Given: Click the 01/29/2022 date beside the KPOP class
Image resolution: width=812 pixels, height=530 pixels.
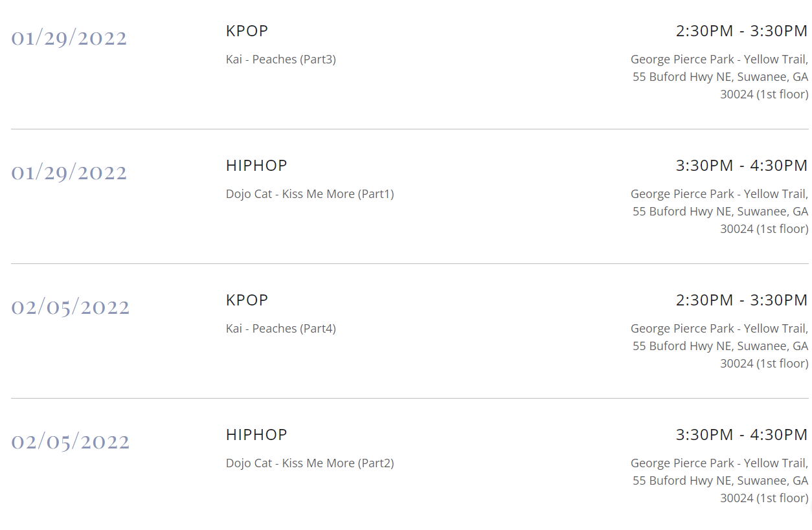Looking at the screenshot, I should [x=69, y=39].
